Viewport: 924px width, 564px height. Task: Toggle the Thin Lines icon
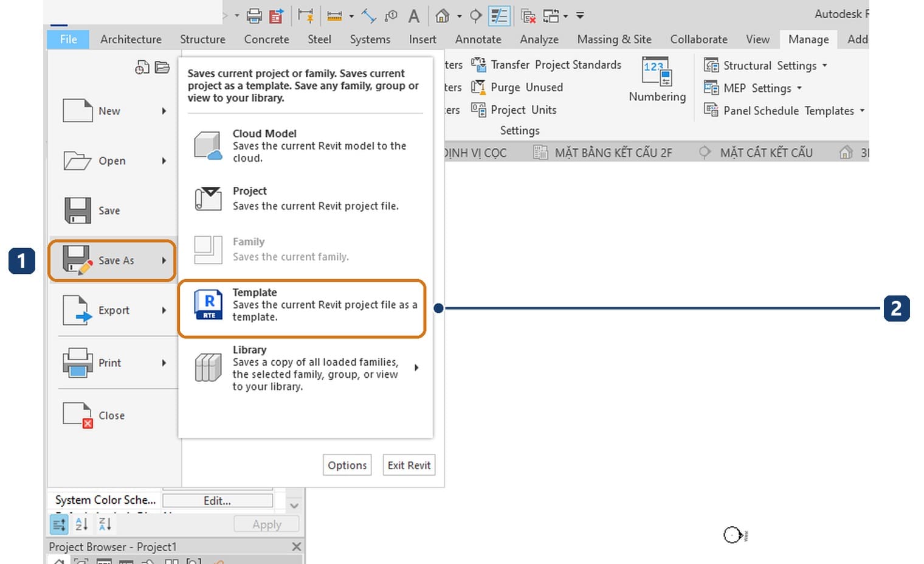(x=499, y=16)
